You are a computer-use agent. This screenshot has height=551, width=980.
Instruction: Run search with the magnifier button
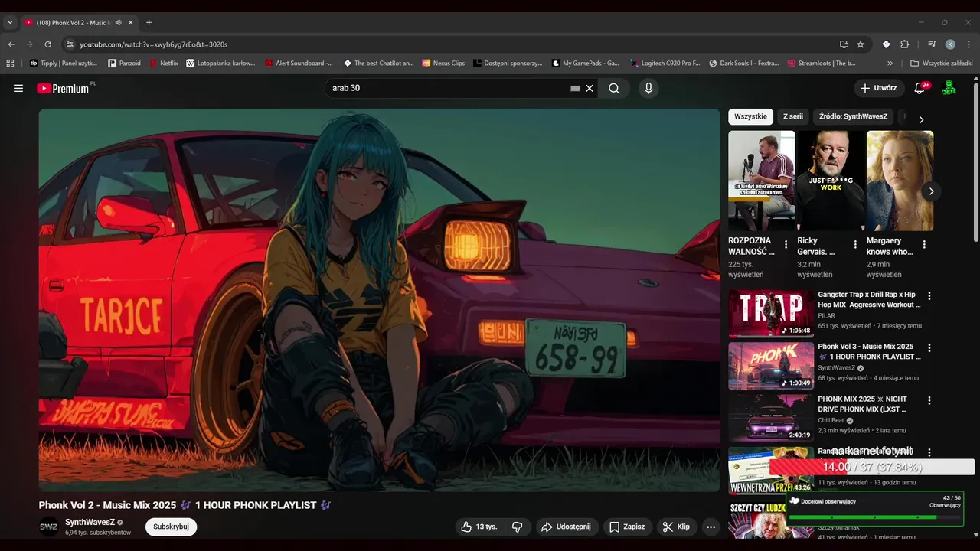614,88
